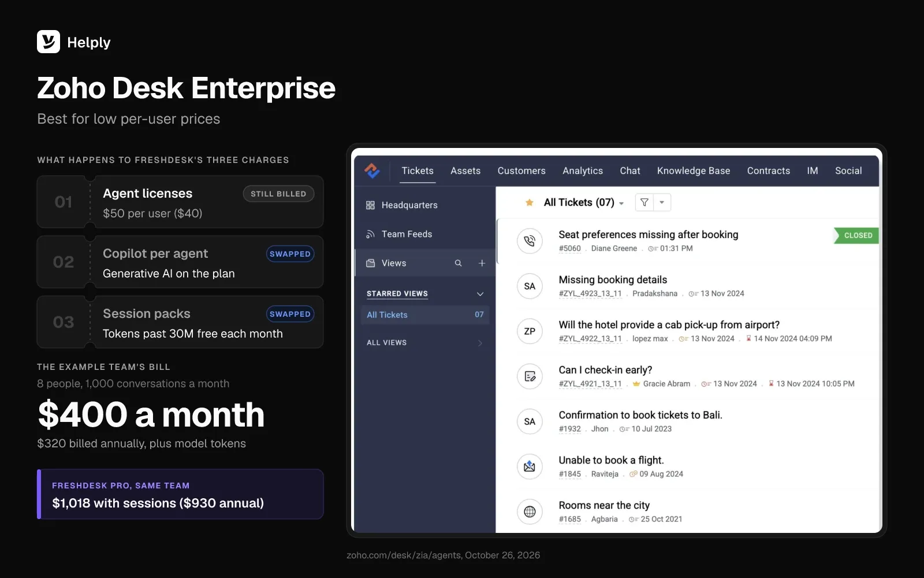The width and height of the screenshot is (924, 578).
Task: Switch to the Tickets tab
Action: (418, 171)
